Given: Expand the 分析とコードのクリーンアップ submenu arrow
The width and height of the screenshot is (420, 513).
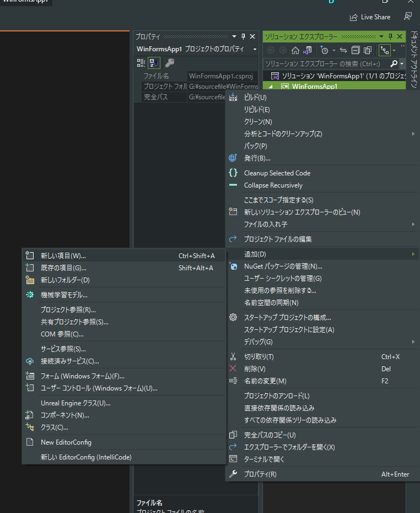Looking at the screenshot, I should pyautogui.click(x=413, y=134).
